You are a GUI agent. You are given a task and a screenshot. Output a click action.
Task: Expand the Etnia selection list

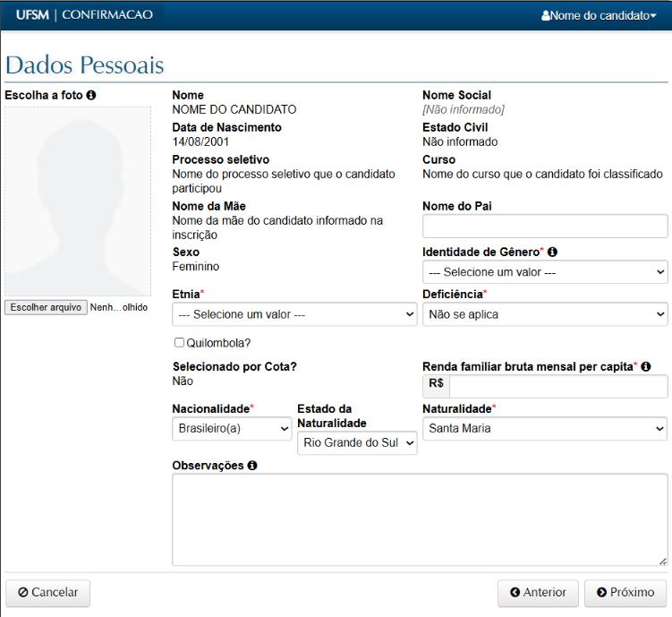pos(294,314)
